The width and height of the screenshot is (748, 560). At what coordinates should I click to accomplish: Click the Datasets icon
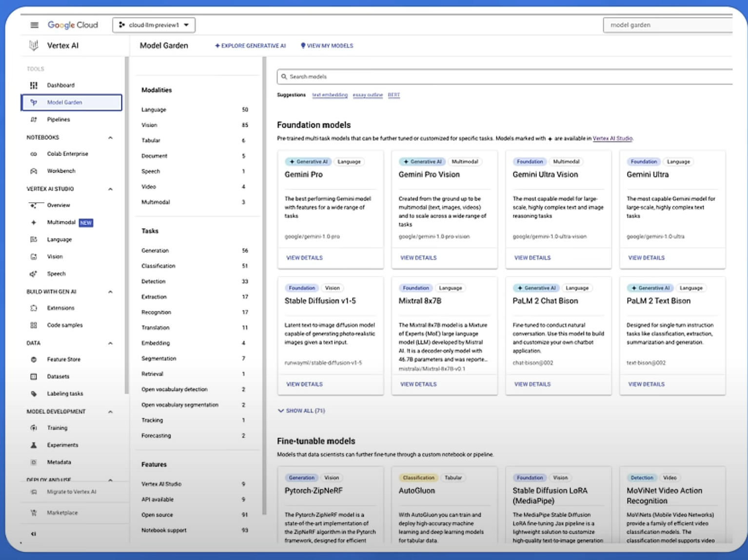click(34, 376)
